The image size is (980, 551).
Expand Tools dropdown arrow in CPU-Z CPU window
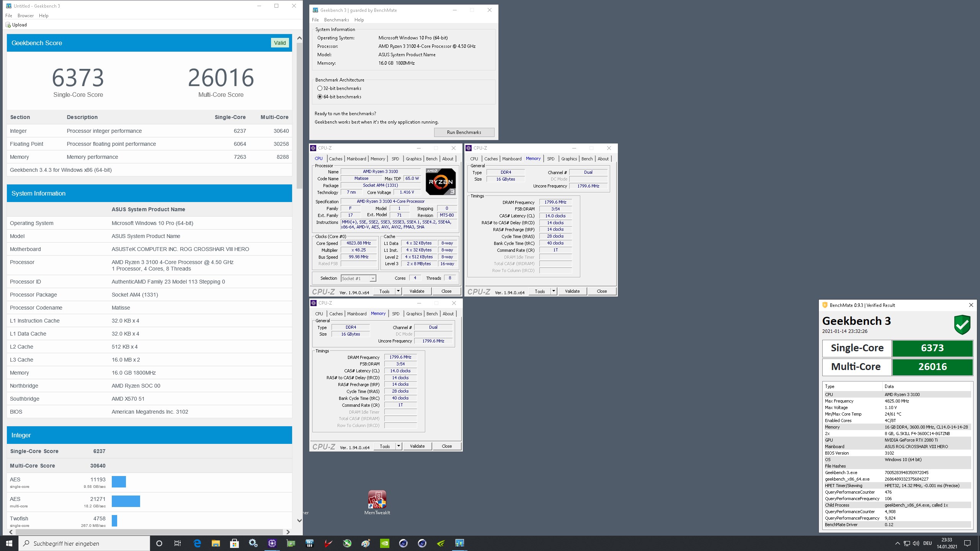(x=398, y=291)
